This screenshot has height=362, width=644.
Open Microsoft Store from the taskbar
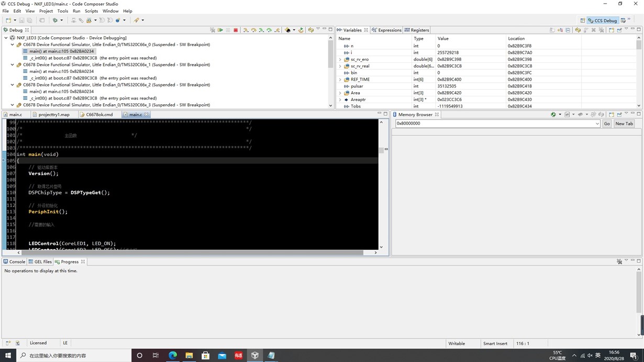pos(206,355)
